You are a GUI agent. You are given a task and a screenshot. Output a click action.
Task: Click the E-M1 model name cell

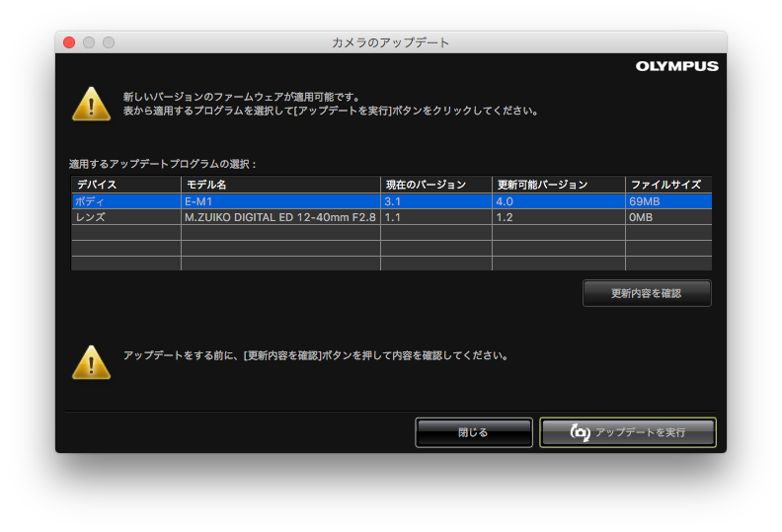point(280,201)
